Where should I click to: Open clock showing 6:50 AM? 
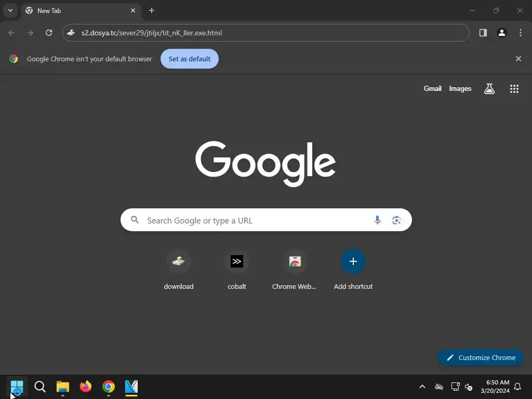coord(495,387)
